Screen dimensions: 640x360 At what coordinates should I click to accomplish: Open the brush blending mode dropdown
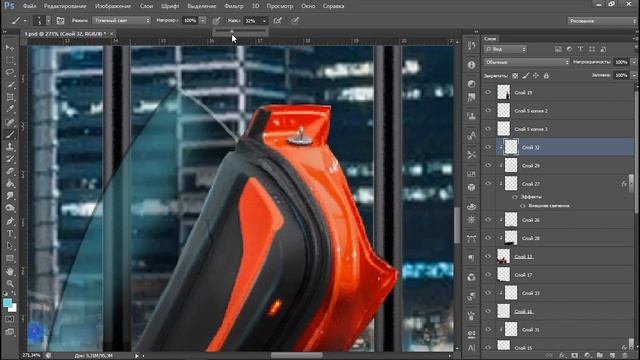coord(122,20)
